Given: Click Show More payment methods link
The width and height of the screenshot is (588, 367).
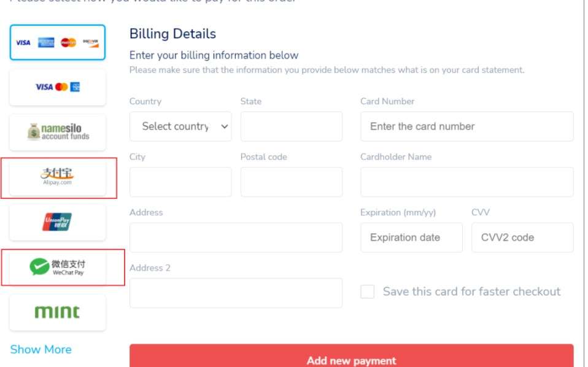Looking at the screenshot, I should click(41, 349).
